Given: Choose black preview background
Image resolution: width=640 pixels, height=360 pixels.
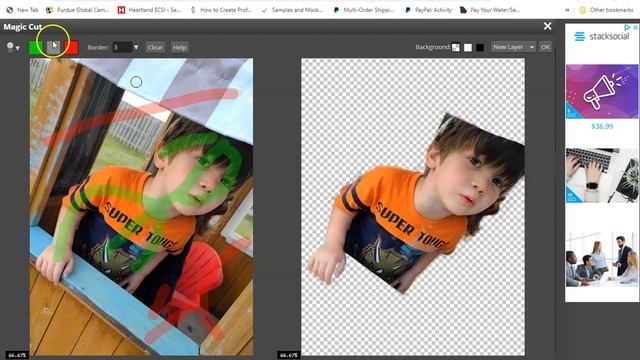Looking at the screenshot, I should [480, 47].
